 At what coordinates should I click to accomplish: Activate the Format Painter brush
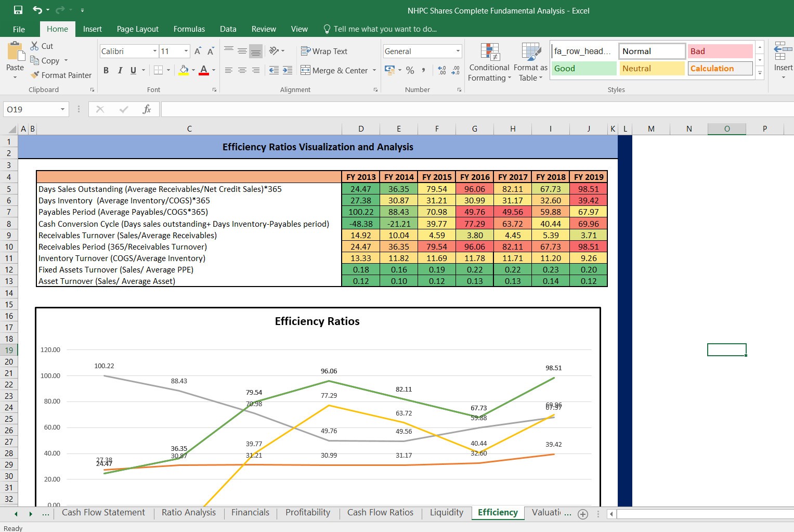click(35, 75)
